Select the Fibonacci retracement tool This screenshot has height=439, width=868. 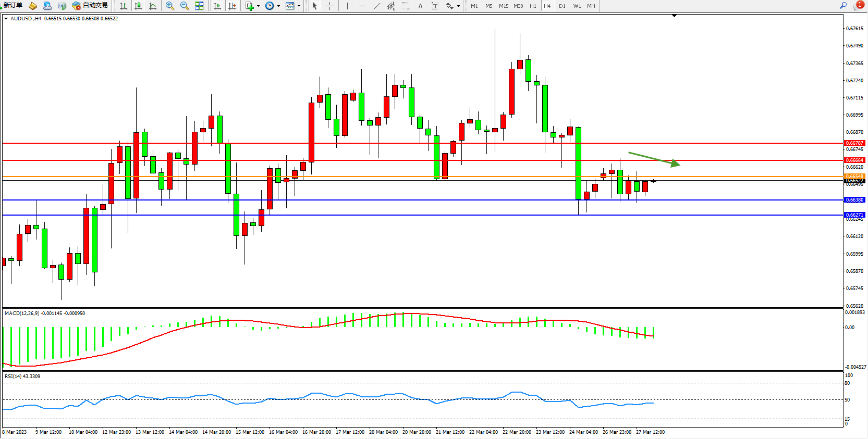(x=406, y=6)
